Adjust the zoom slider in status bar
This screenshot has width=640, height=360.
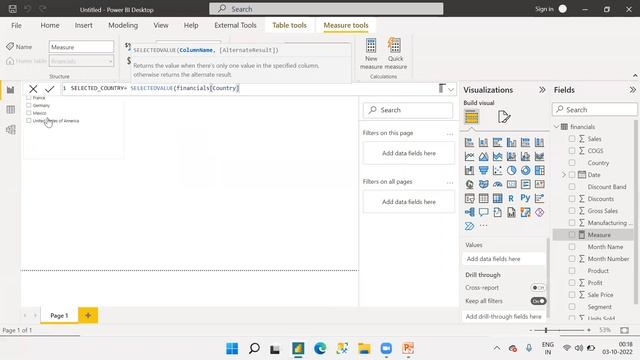click(546, 330)
